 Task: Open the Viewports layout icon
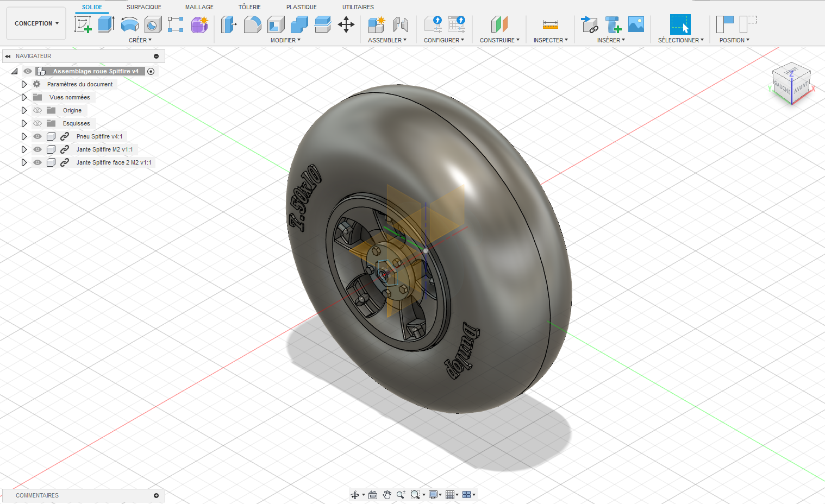[x=467, y=495]
